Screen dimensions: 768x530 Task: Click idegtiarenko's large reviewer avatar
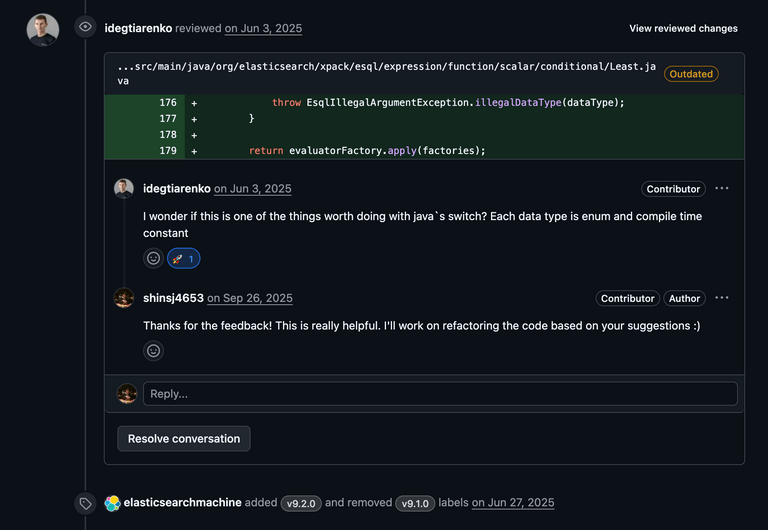pos(43,29)
